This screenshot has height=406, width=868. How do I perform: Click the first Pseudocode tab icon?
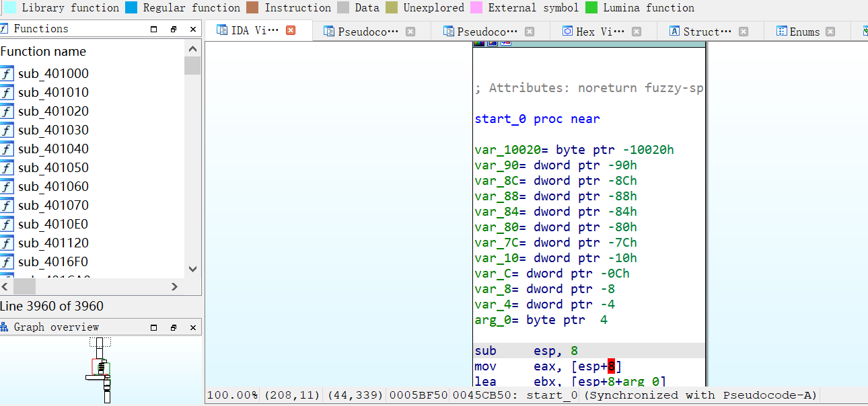tap(329, 31)
